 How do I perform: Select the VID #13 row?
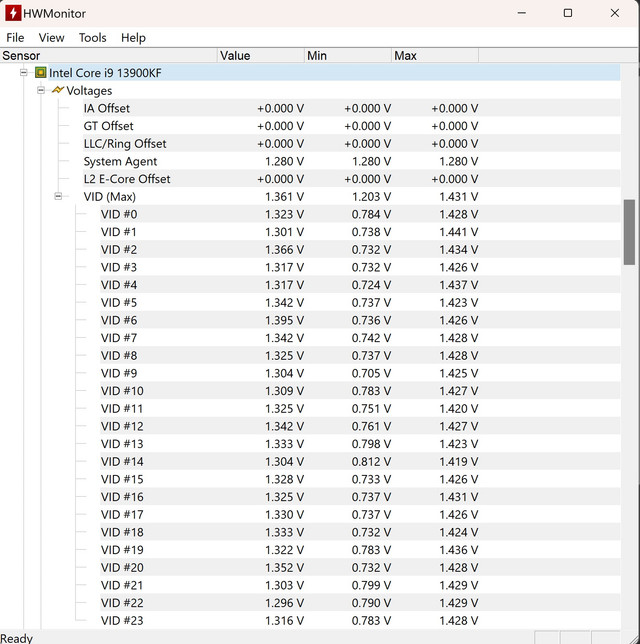(360, 444)
